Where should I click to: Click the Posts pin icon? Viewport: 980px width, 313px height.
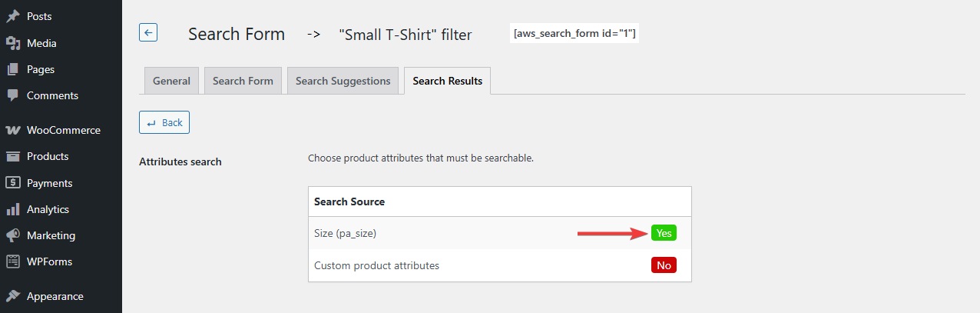point(12,16)
